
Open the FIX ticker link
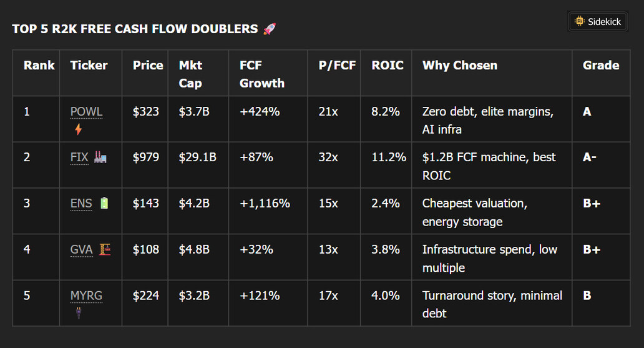point(79,157)
